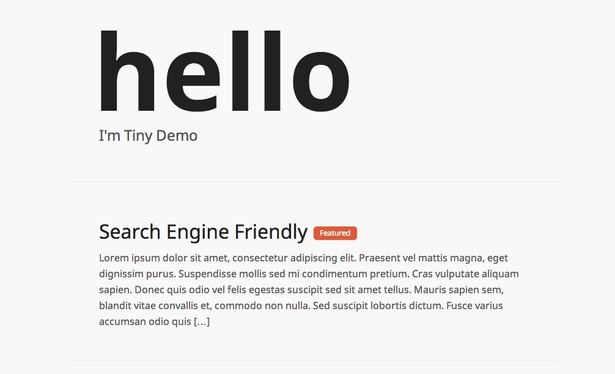
Task: Click the "I'm Tiny Demo" tagline
Action: coord(148,136)
